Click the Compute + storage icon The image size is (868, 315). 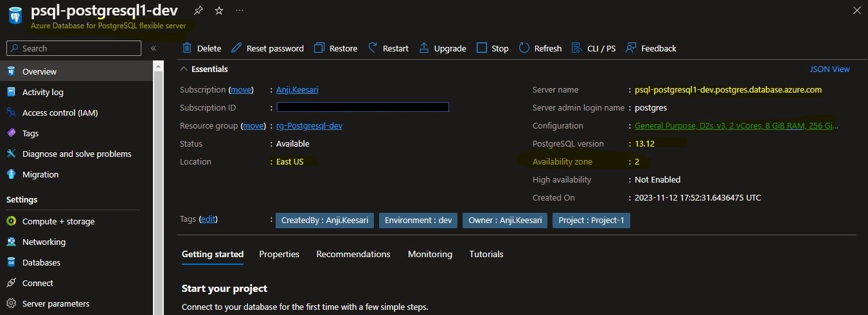[x=12, y=221]
